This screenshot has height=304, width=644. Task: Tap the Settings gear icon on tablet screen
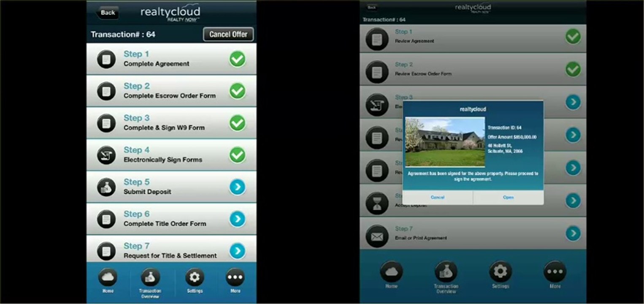(x=501, y=272)
